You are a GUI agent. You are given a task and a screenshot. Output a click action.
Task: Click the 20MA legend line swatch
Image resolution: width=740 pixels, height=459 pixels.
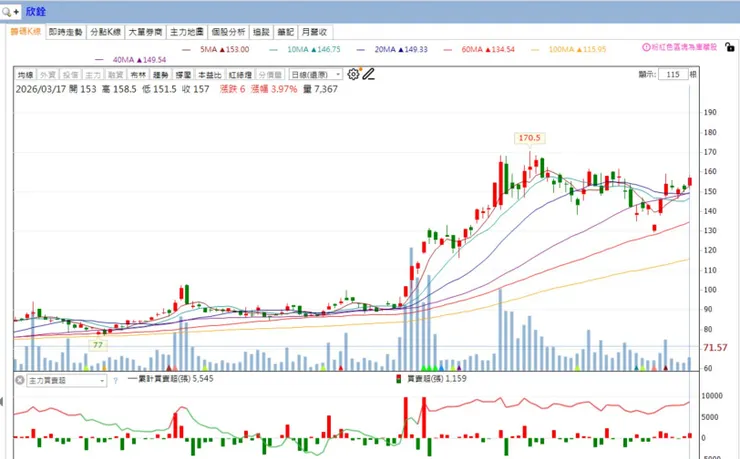[x=361, y=50]
